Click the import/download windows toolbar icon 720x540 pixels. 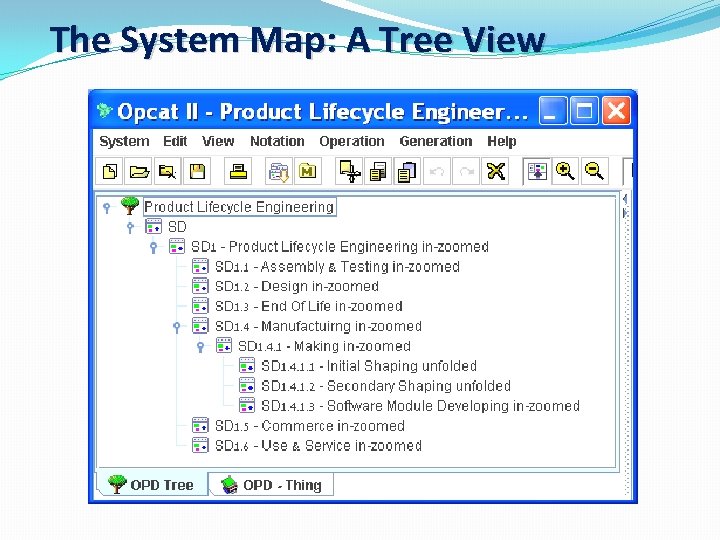pyautogui.click(x=279, y=171)
